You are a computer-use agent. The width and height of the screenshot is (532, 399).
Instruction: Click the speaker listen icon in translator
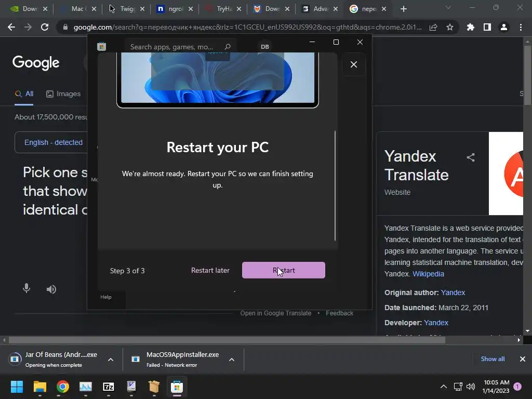tap(51, 289)
